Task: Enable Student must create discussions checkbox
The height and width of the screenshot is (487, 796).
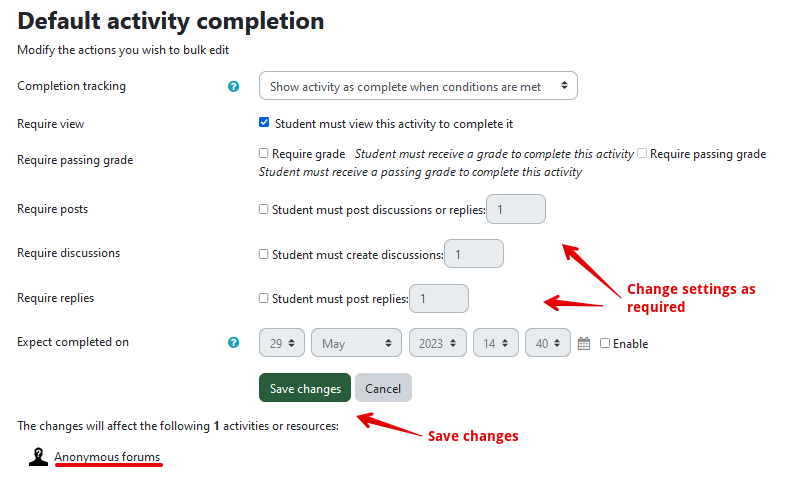Action: point(264,254)
